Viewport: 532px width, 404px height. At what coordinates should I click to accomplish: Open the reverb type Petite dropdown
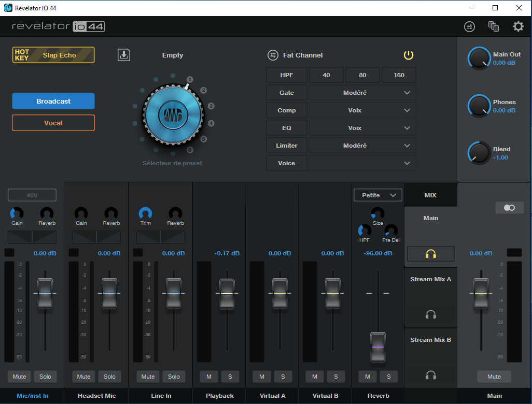coord(378,195)
